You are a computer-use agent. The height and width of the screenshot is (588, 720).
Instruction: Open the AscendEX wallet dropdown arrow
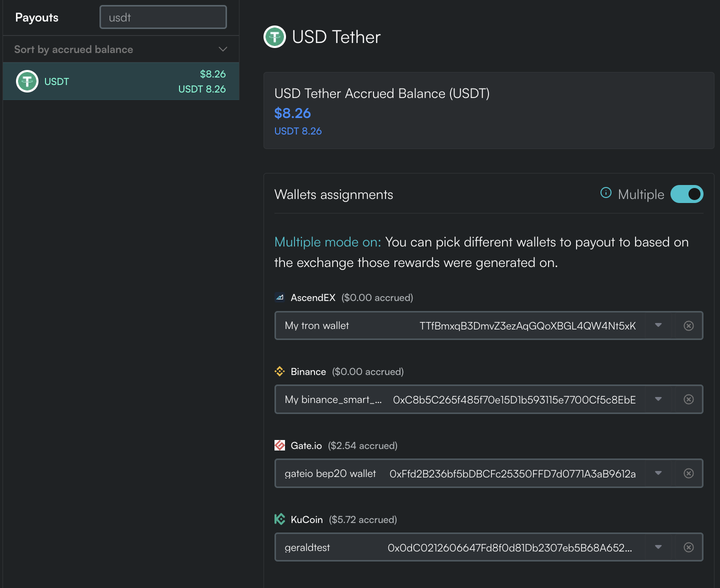point(658,325)
